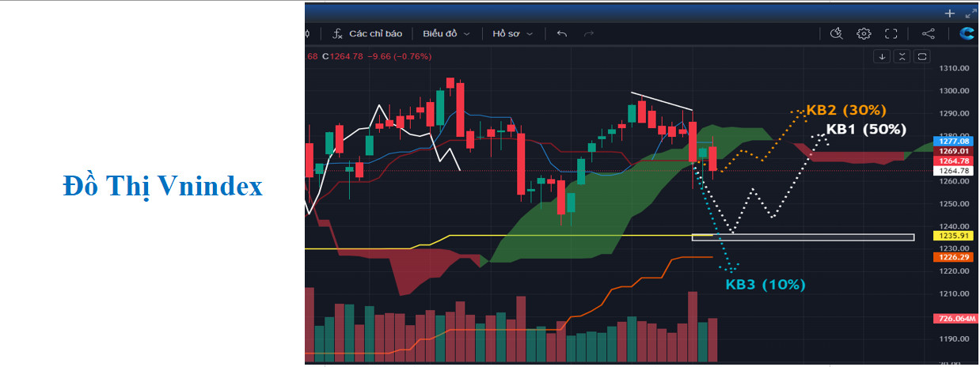Click the blue C logo icon
Image resolution: width=980 pixels, height=367 pixels.
tap(967, 34)
